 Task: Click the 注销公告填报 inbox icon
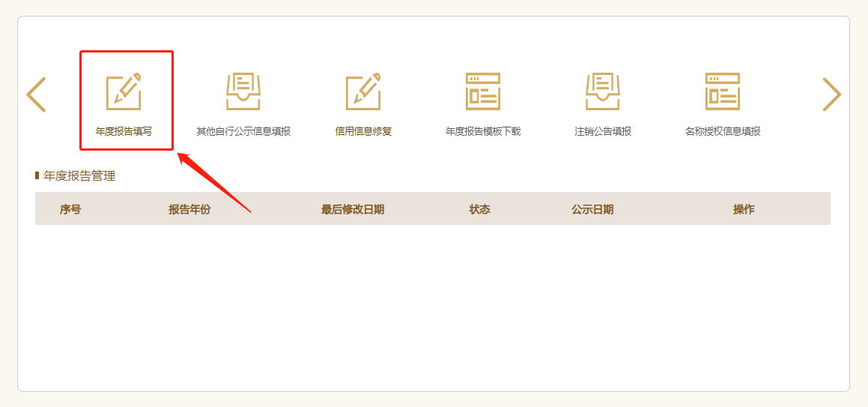(603, 91)
